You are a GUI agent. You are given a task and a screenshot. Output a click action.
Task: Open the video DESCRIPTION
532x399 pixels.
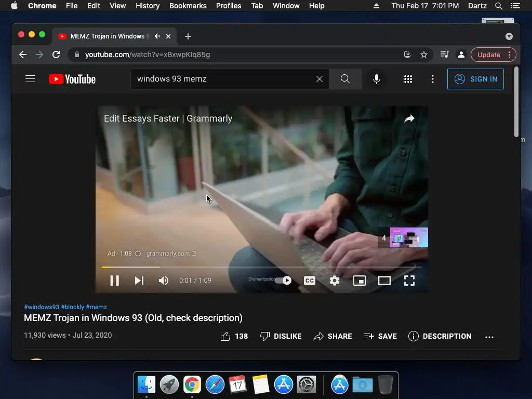(440, 336)
